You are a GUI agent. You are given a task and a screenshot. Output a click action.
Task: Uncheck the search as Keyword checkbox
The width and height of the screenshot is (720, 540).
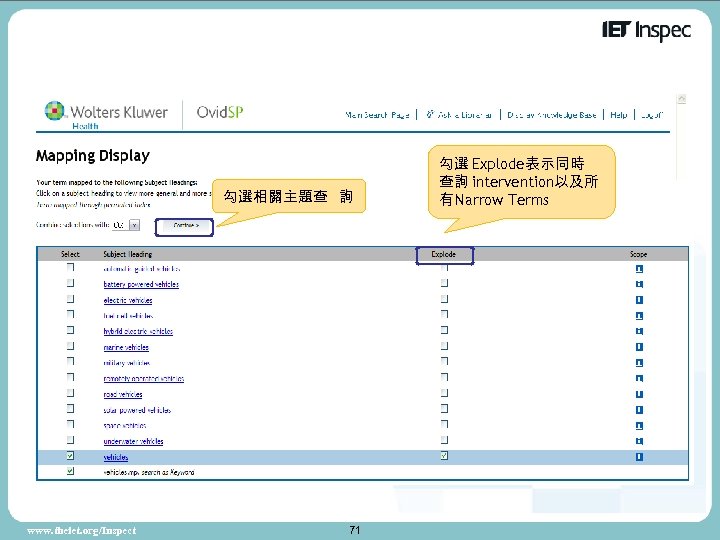click(70, 471)
